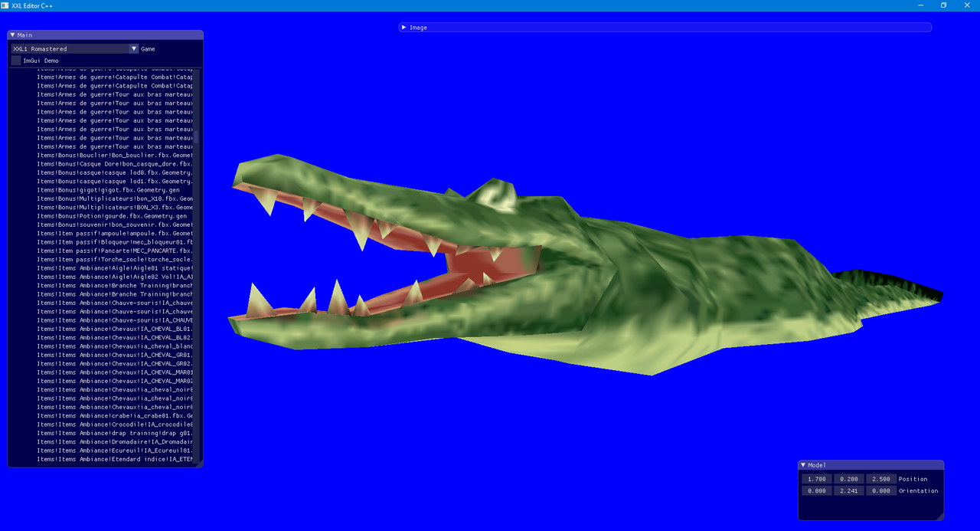
Task: Select the Torche_socle row
Action: (115, 260)
